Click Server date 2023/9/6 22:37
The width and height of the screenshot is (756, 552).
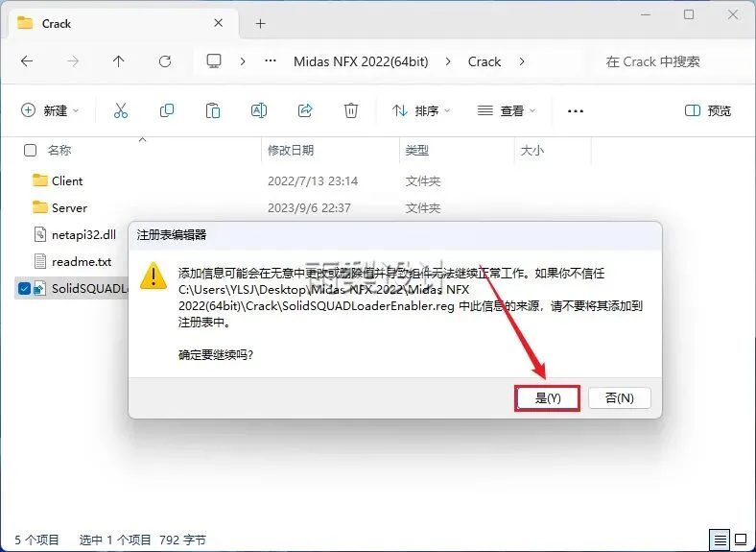pyautogui.click(x=310, y=208)
